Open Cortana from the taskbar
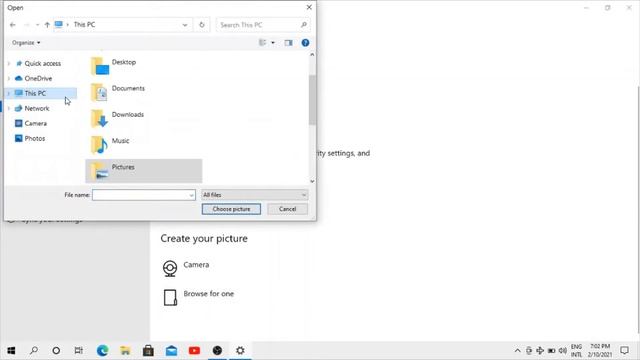Viewport: 640px width, 360px height. [56, 350]
